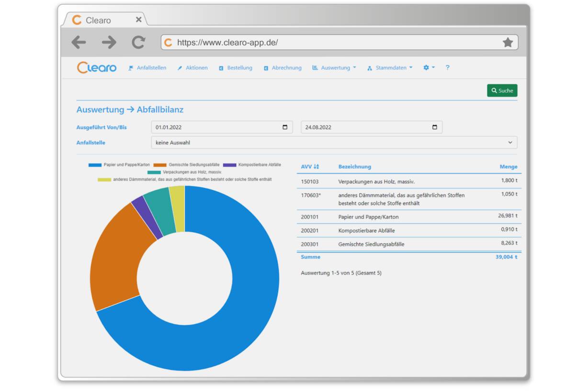The height and width of the screenshot is (392, 588).
Task: Open the settings gear dropdown
Action: [429, 68]
